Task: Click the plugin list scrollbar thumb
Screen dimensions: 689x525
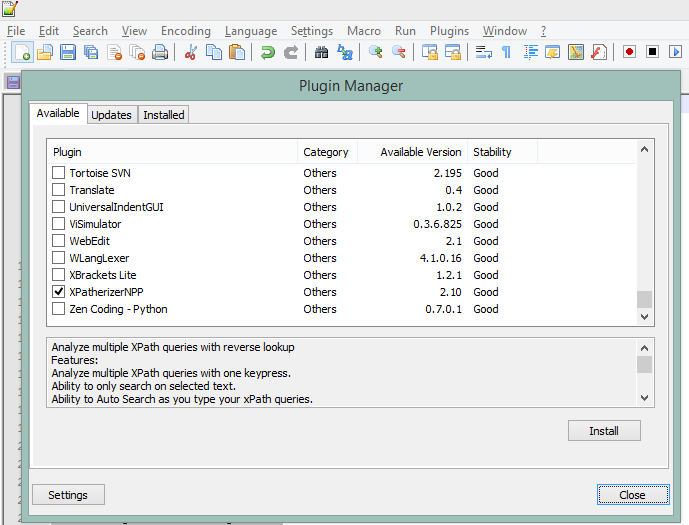Action: pyautogui.click(x=645, y=300)
